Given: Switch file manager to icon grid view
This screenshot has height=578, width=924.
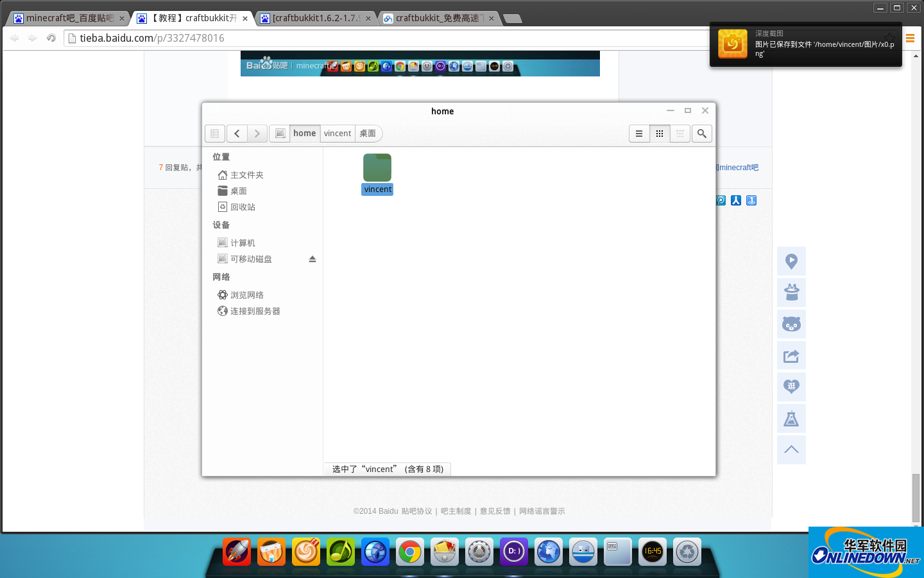Looking at the screenshot, I should point(660,134).
